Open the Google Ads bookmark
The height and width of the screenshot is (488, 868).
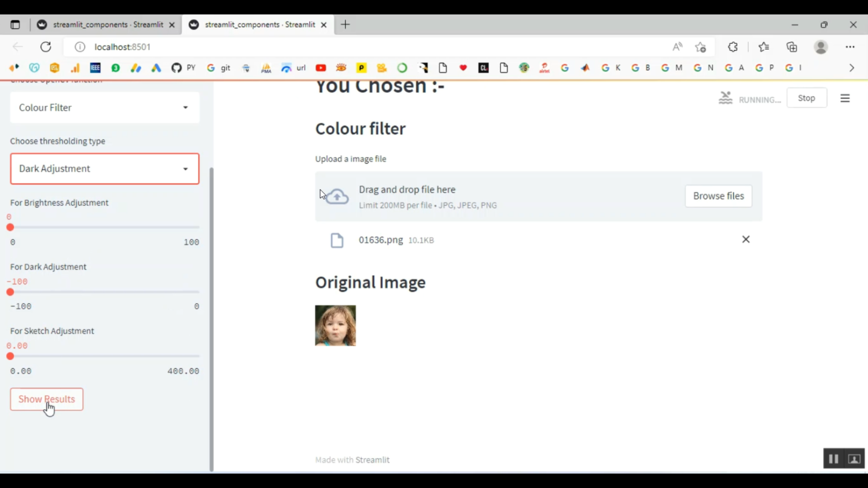coord(156,68)
